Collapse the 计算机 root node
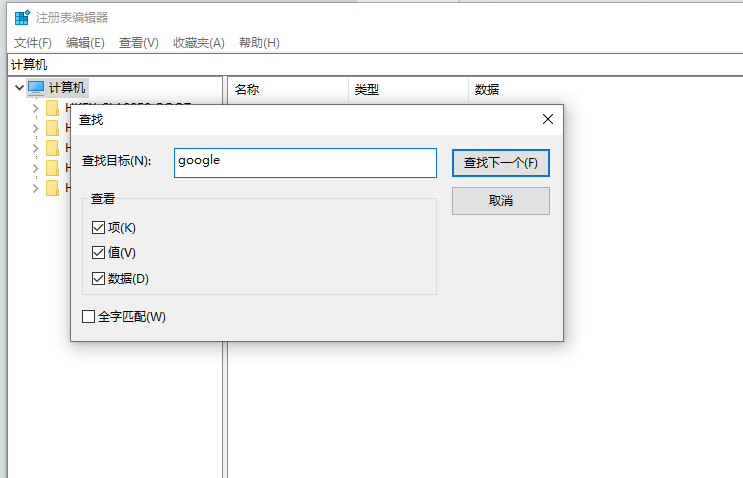 pos(19,88)
